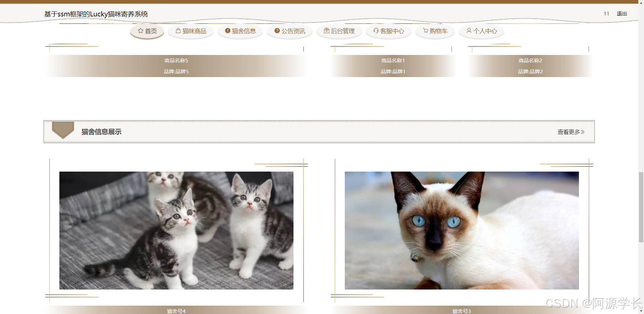644x314 pixels.
Task: Open the 商品名称2 product card
Action: (x=530, y=61)
